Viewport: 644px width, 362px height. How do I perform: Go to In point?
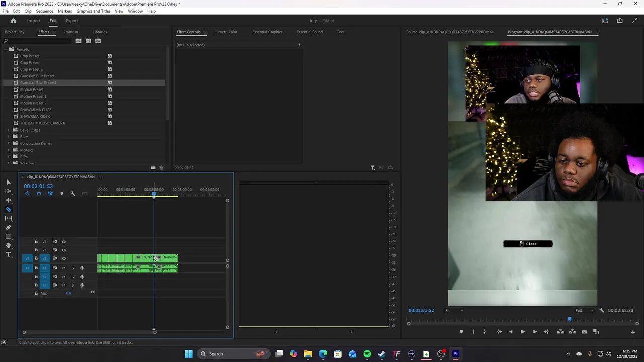[x=500, y=332]
